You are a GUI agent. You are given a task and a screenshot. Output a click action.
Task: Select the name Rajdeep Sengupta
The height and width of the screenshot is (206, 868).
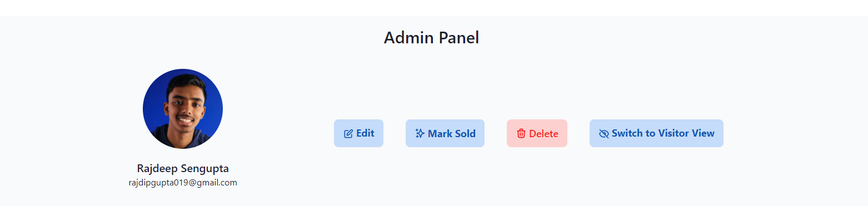183,169
